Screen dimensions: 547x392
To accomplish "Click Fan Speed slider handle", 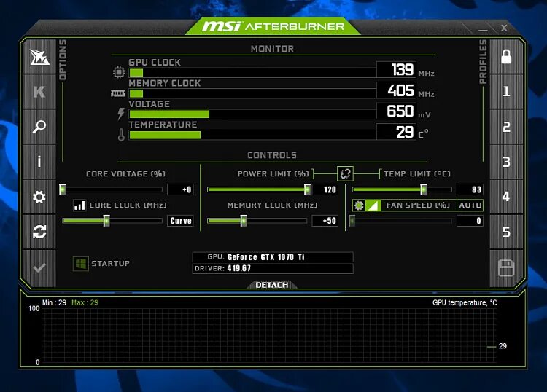I will 352,221.
